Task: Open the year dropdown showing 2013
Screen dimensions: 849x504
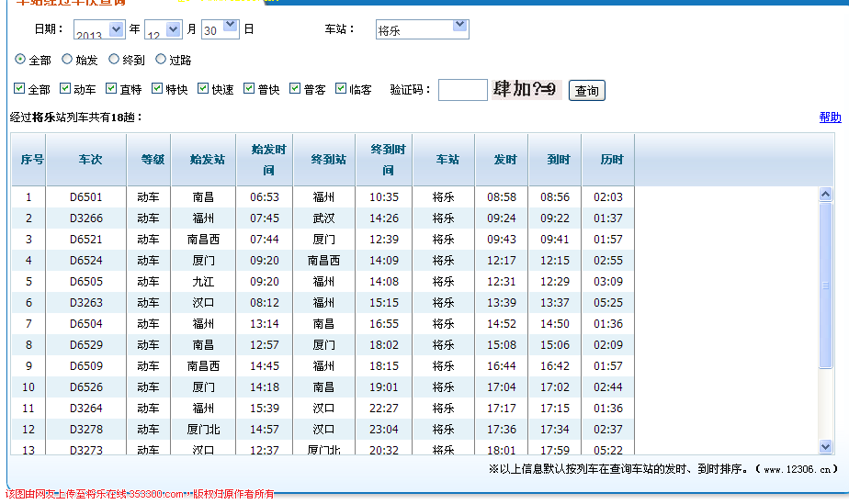Action: pos(99,29)
